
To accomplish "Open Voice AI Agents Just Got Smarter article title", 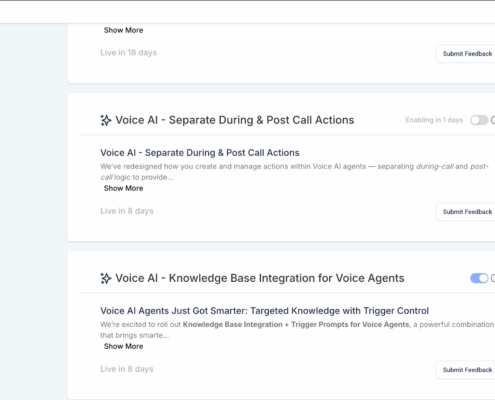I will click(x=264, y=311).
